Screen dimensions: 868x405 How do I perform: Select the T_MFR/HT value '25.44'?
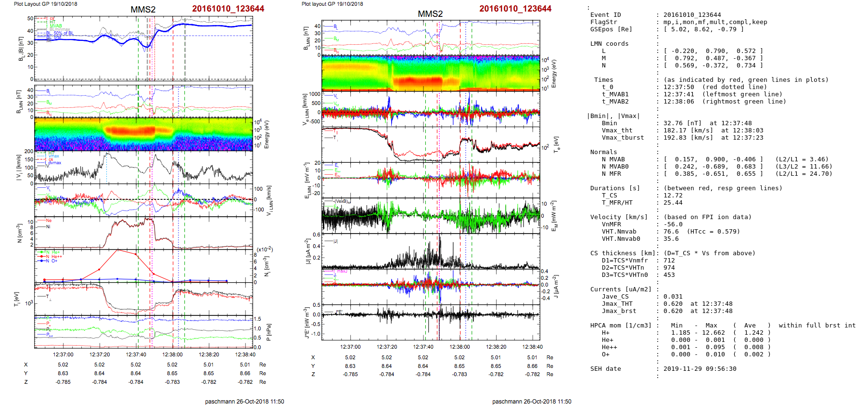click(673, 203)
